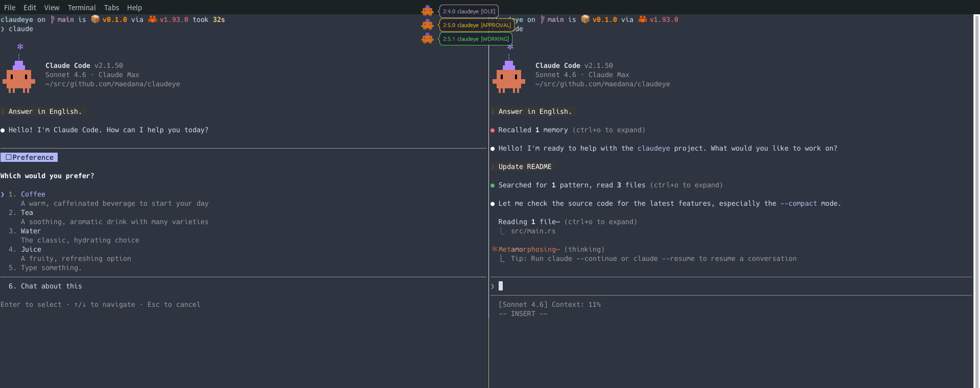Choose option 4. Juice
Viewport: 980px width, 388px height.
pyautogui.click(x=24, y=249)
